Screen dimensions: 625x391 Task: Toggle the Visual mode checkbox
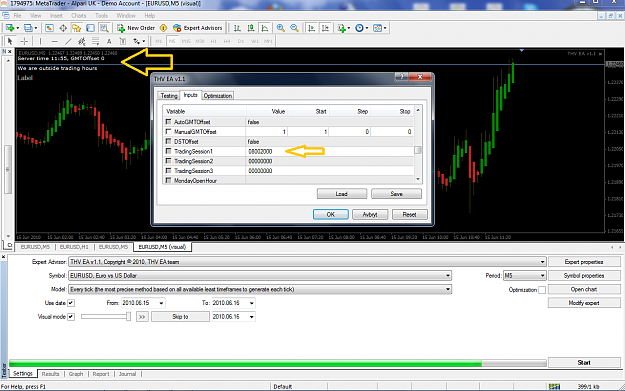coord(71,316)
